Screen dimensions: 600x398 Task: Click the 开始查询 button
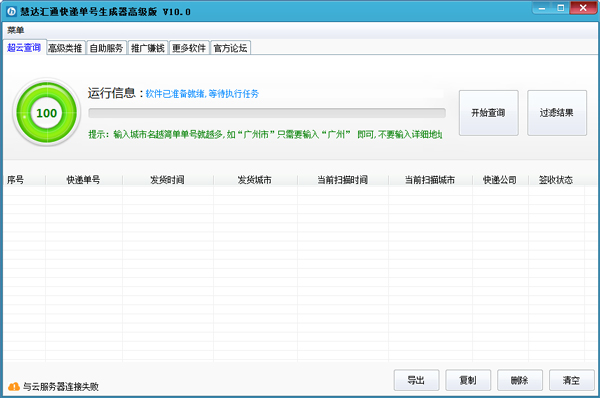point(489,113)
